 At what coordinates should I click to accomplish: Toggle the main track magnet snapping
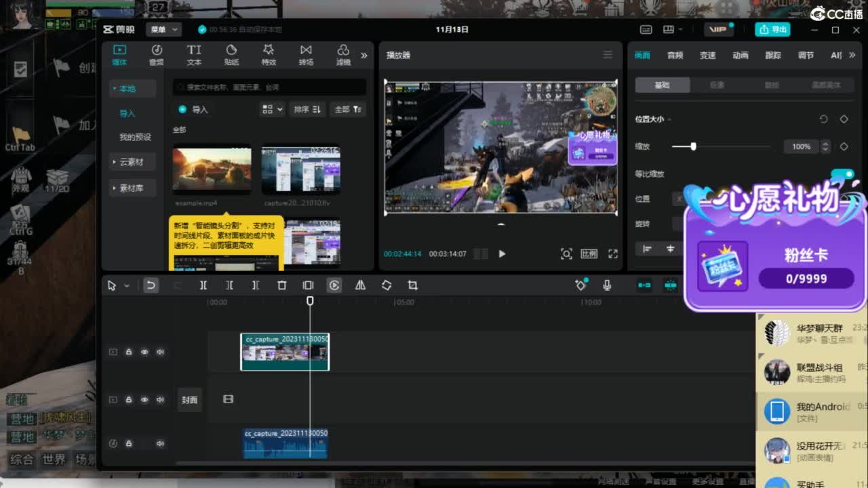(644, 285)
